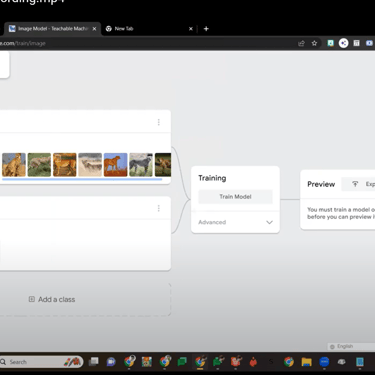Open the grey cloud-shaped app in taskbar
Viewport: 375px width, 375px height.
coord(342,362)
